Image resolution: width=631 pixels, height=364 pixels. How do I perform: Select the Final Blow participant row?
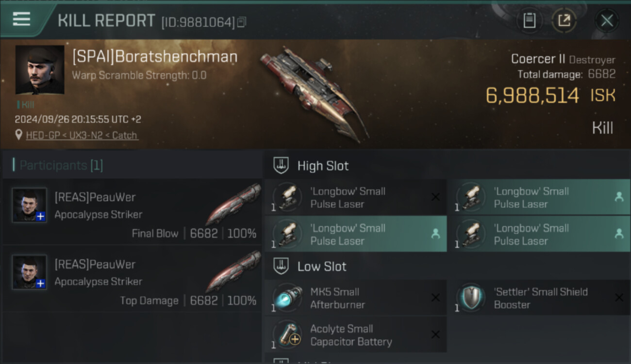pos(132,212)
